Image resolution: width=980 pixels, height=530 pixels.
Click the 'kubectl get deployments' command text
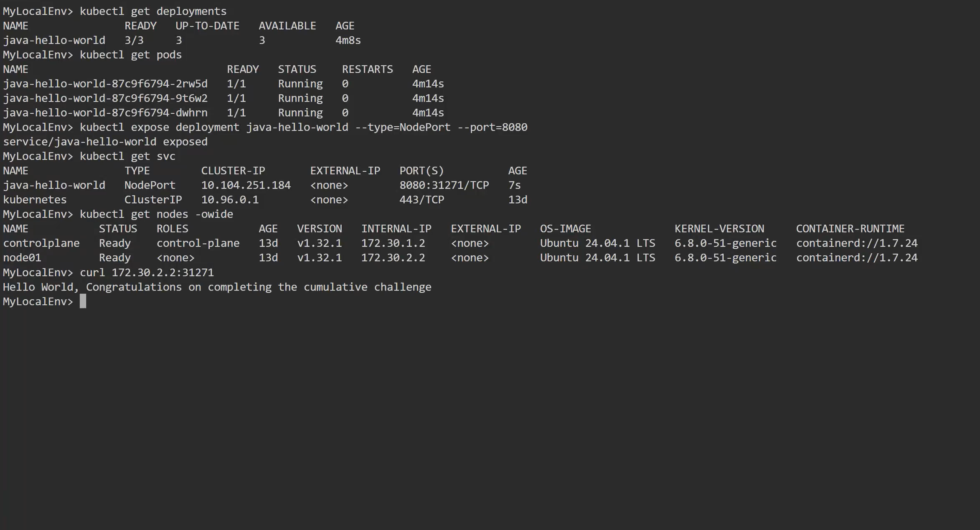[153, 11]
